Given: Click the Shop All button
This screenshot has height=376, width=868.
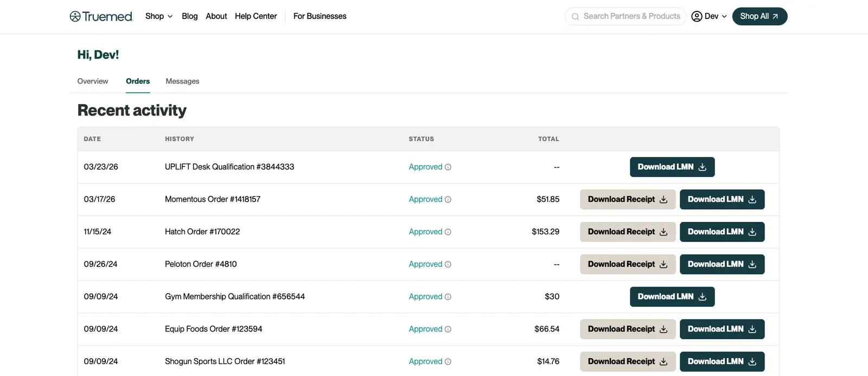Looking at the screenshot, I should pyautogui.click(x=759, y=16).
